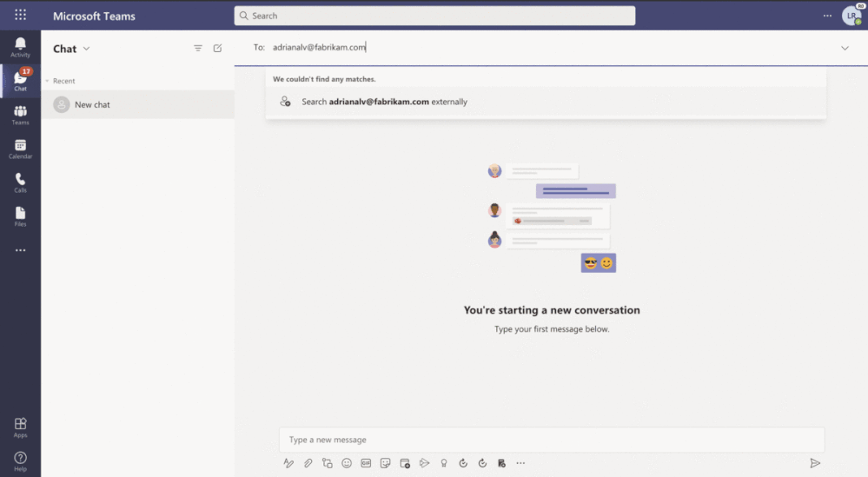Collapse the Recent chats section
The image size is (868, 477).
tap(47, 81)
